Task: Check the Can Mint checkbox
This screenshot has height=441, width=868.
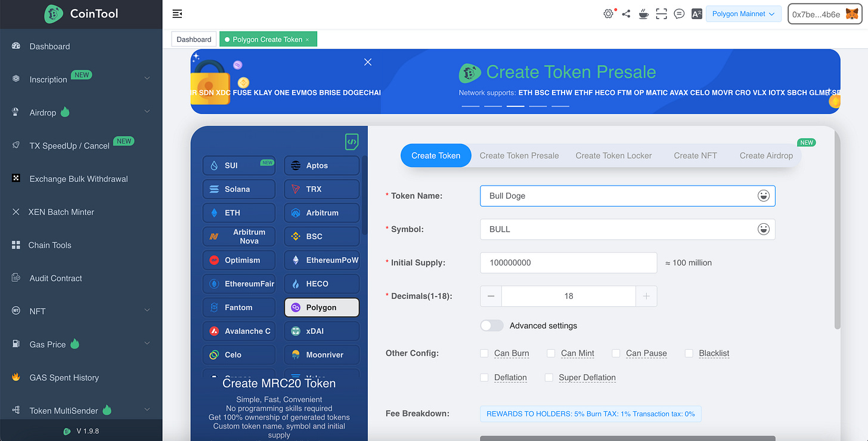Action: (x=551, y=353)
